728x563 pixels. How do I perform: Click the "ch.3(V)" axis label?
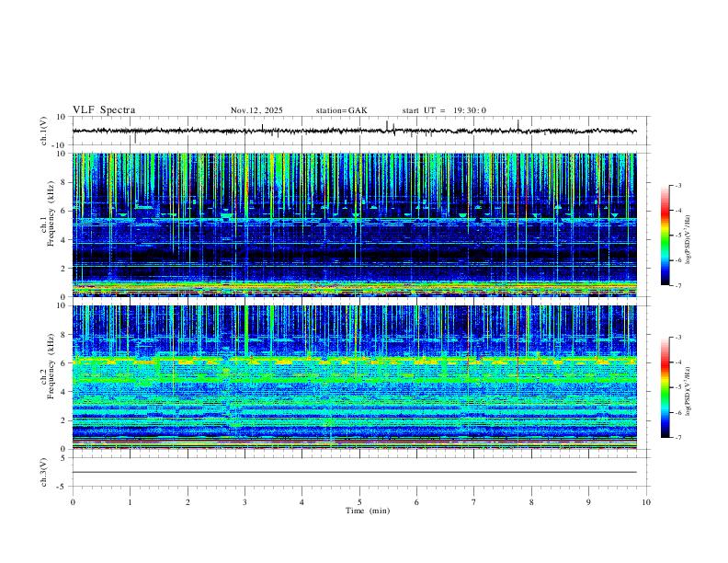(44, 472)
